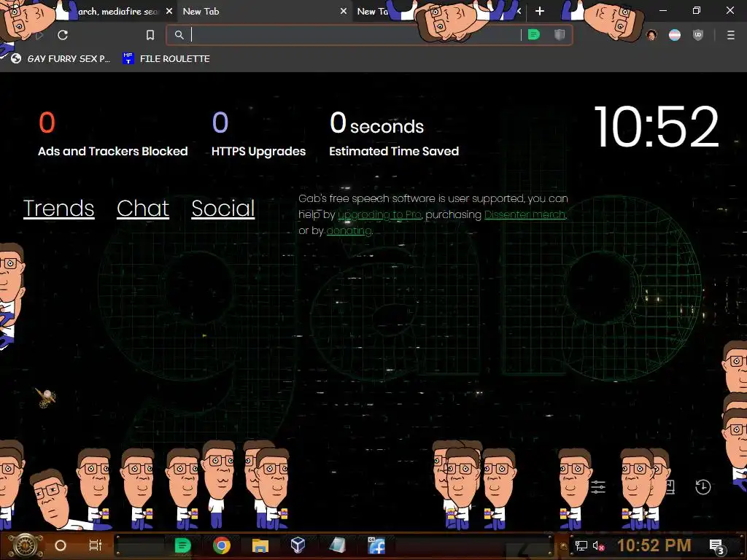Image resolution: width=747 pixels, height=560 pixels.
Task: Click the 10:52 PM taskbar clock
Action: tap(654, 545)
